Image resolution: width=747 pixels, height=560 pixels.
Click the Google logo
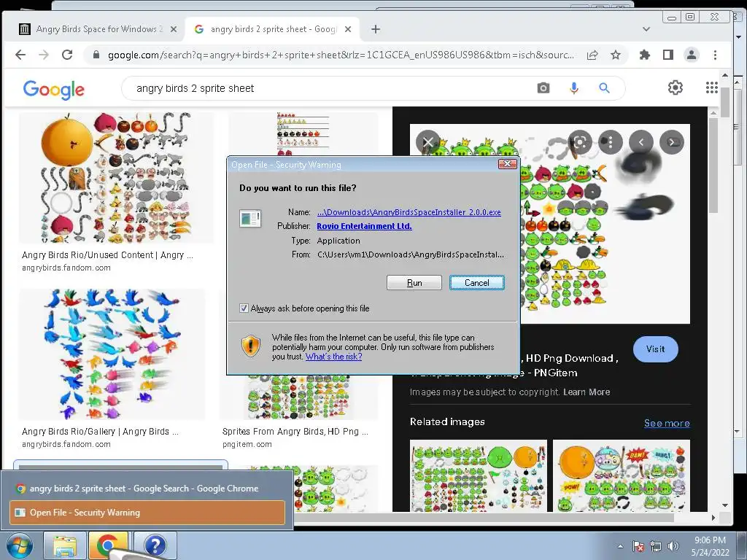pos(53,89)
